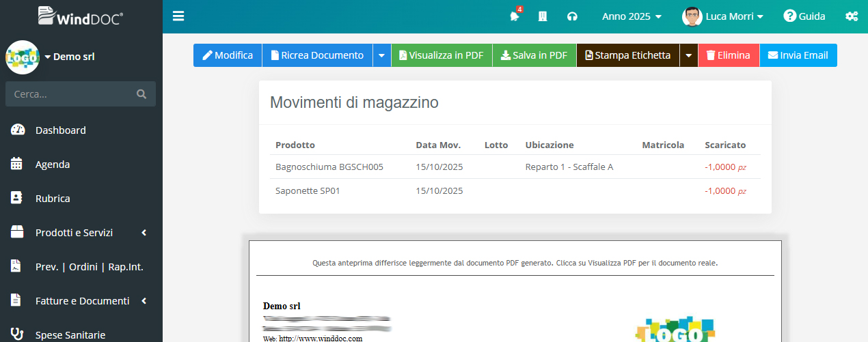Open the notifications bell icon
The height and width of the screenshot is (342, 868).
click(514, 17)
